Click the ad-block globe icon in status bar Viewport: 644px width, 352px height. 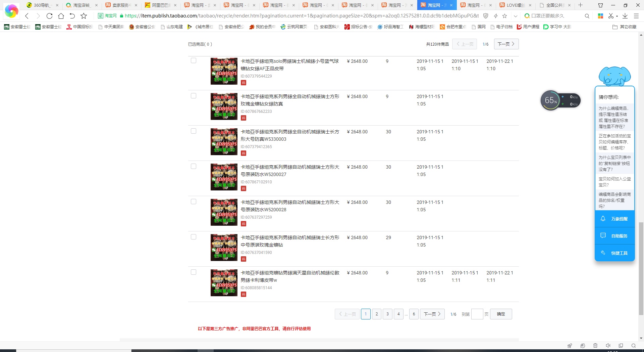(583, 346)
